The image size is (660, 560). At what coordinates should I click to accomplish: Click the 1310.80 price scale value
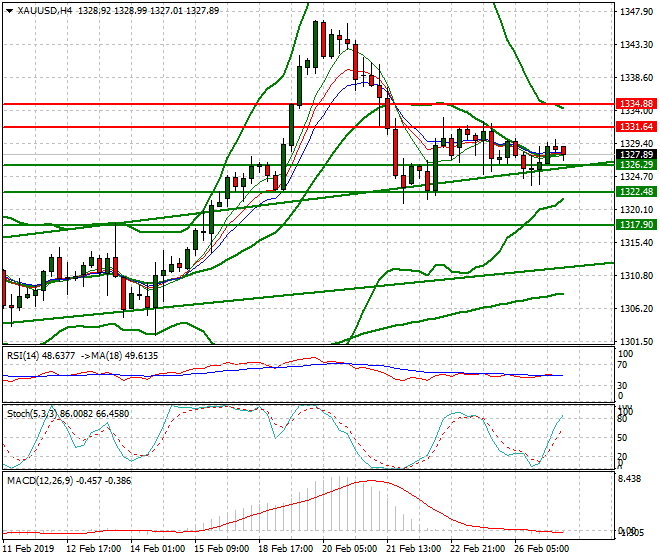[637, 275]
